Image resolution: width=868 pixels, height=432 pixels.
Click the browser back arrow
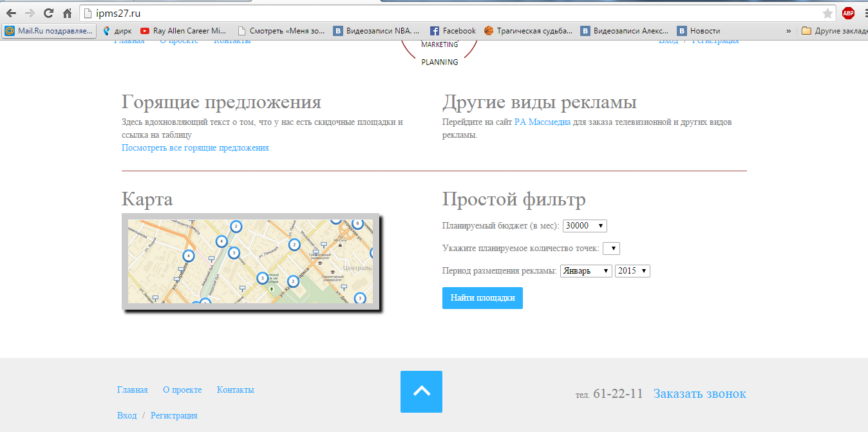(11, 13)
